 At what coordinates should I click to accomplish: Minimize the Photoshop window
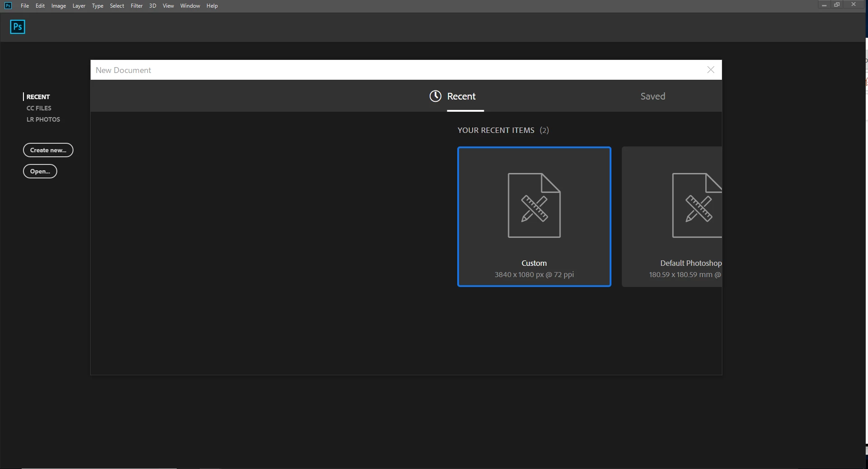[824, 5]
